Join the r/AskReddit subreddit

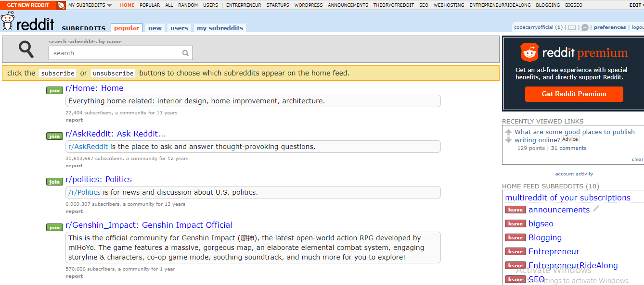tap(54, 136)
